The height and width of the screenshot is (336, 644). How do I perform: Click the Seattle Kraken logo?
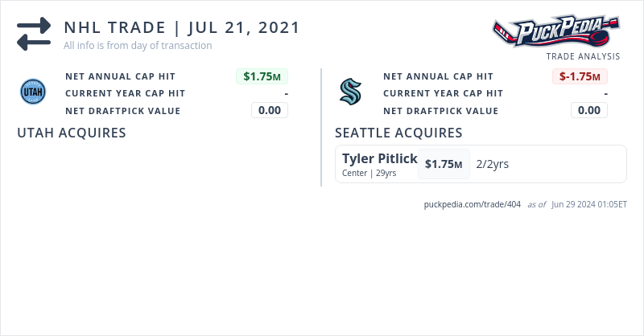(x=351, y=92)
